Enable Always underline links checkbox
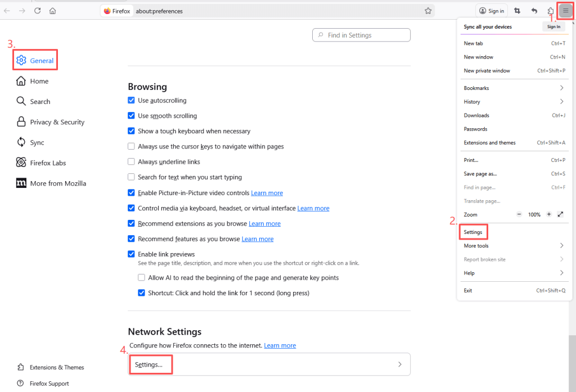 [x=132, y=161]
